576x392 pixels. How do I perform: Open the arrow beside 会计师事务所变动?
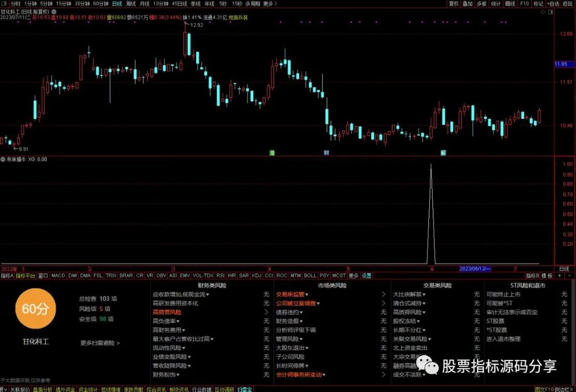pos(383,374)
